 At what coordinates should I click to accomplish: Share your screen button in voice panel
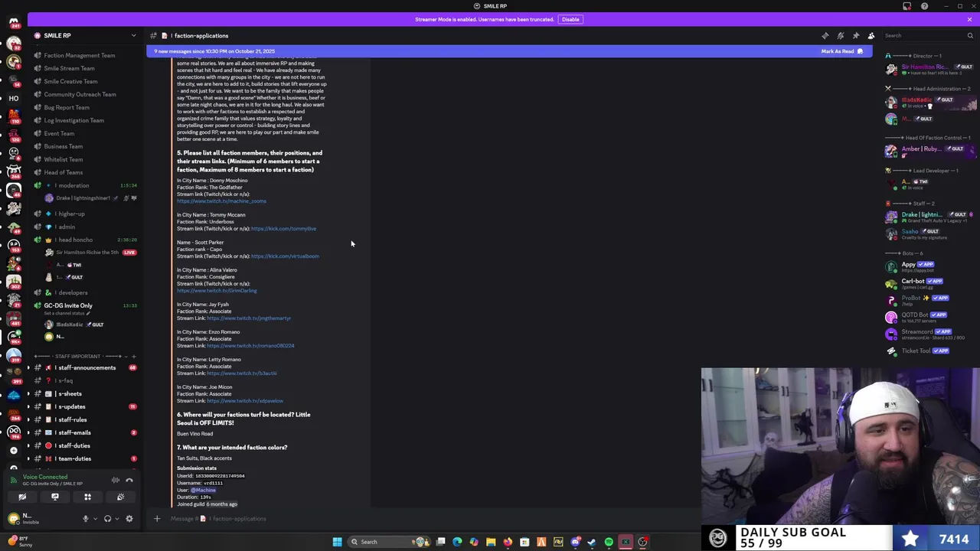[x=55, y=497]
